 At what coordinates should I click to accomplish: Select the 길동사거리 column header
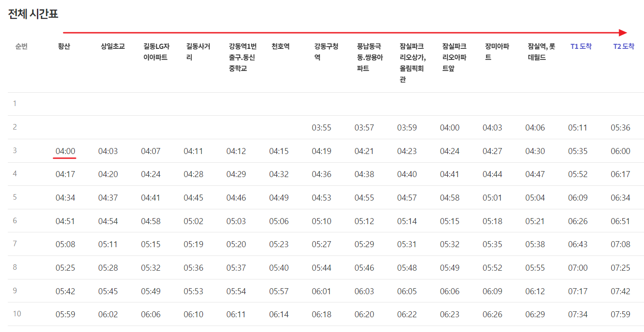(198, 52)
